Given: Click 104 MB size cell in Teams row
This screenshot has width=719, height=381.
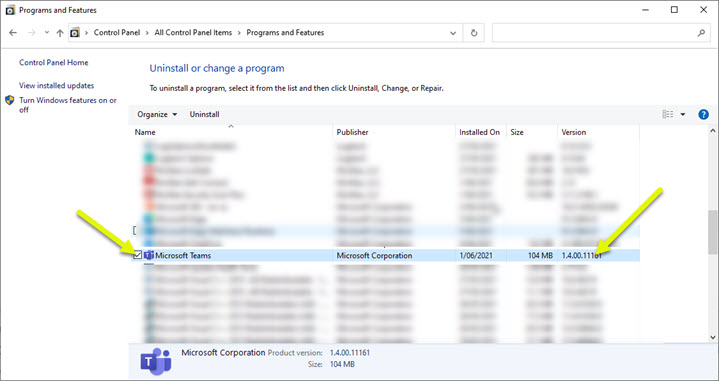Looking at the screenshot, I should (540, 255).
